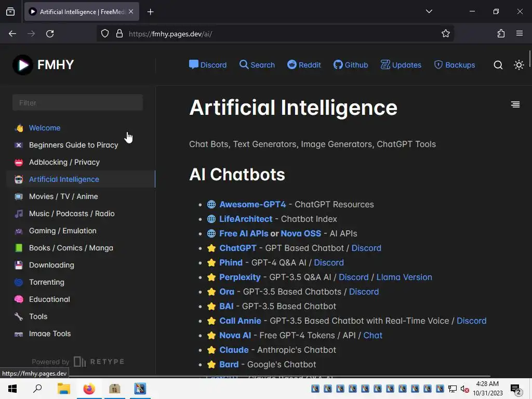The width and height of the screenshot is (532, 399).
Task: Open the LifeArchitect link
Action: tap(246, 219)
